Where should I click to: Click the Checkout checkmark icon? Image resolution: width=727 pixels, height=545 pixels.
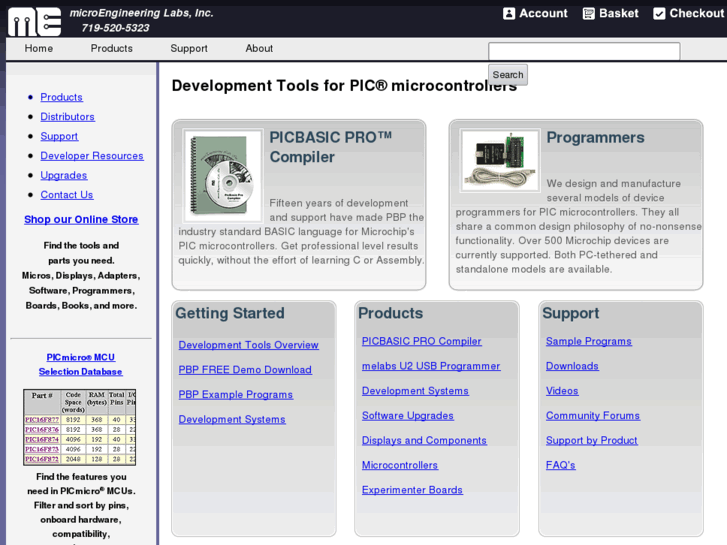coord(659,13)
